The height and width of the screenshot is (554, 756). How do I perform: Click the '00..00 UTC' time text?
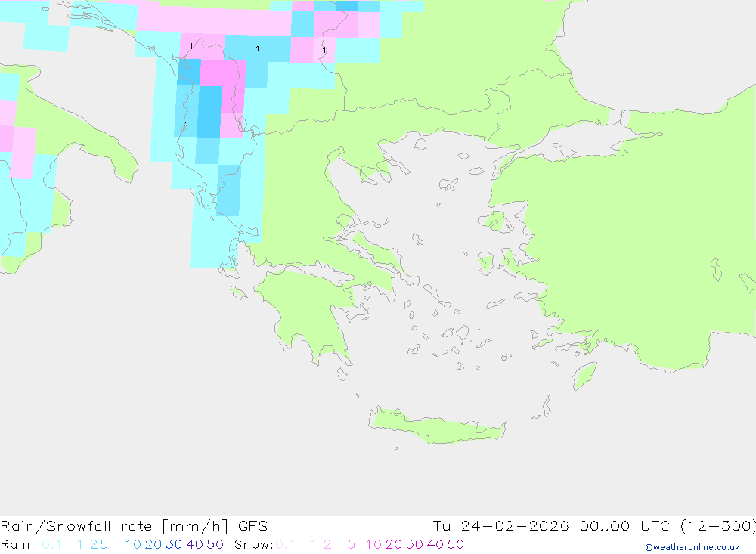click(x=627, y=526)
